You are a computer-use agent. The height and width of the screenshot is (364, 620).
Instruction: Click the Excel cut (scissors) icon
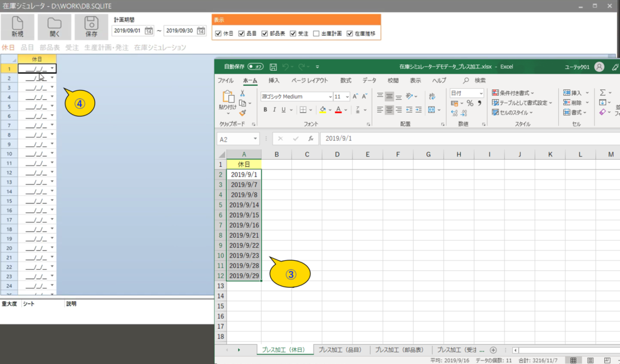click(243, 93)
